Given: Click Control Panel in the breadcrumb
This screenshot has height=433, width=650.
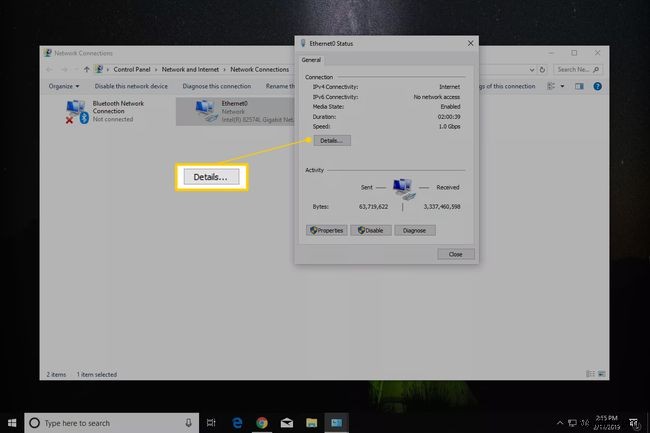Looking at the screenshot, I should (132, 69).
